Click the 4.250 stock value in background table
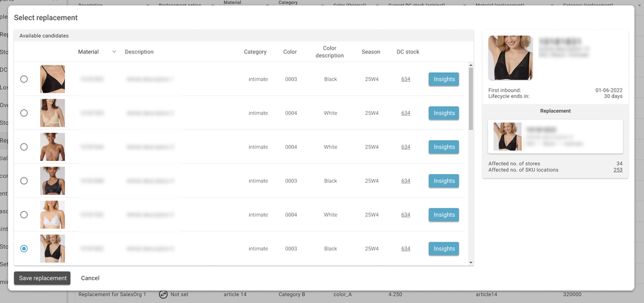The image size is (644, 303). coord(395,294)
